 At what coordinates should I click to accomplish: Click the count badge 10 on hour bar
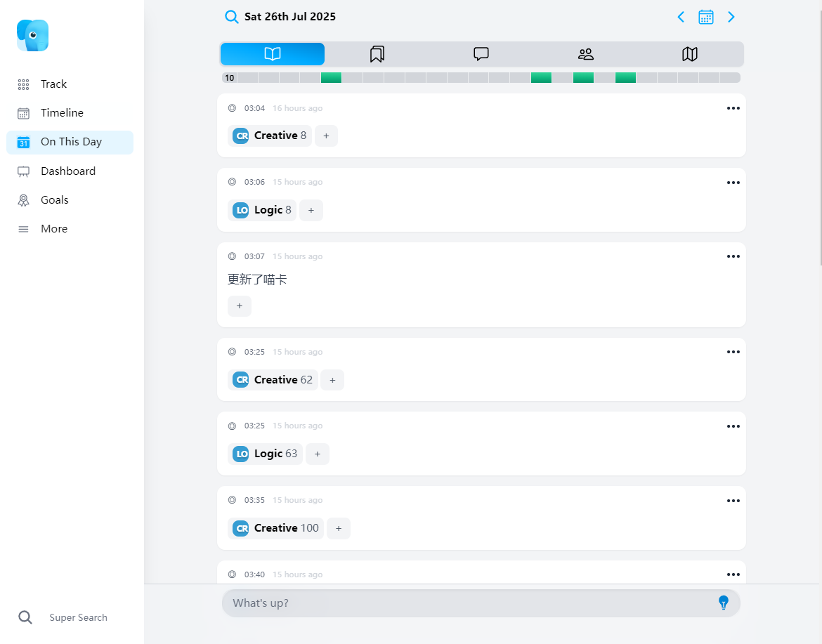click(230, 78)
